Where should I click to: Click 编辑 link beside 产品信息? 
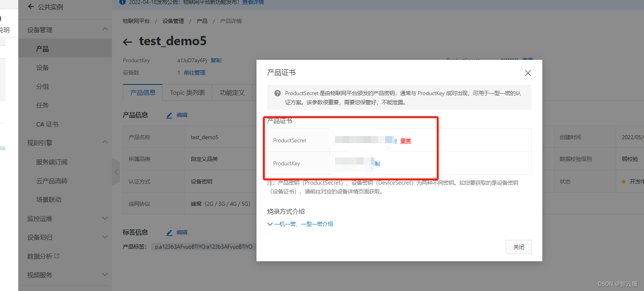pyautogui.click(x=182, y=115)
